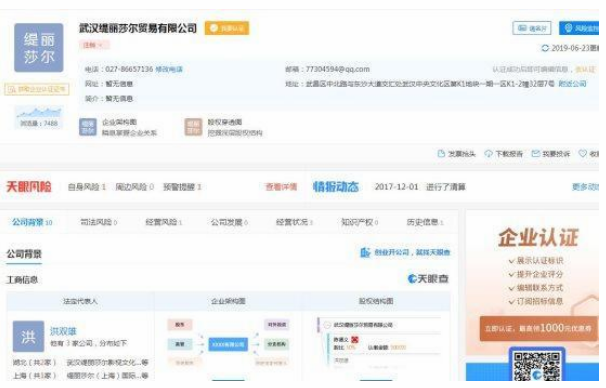Open the enterprise credit certificate button under the logo

37,89
